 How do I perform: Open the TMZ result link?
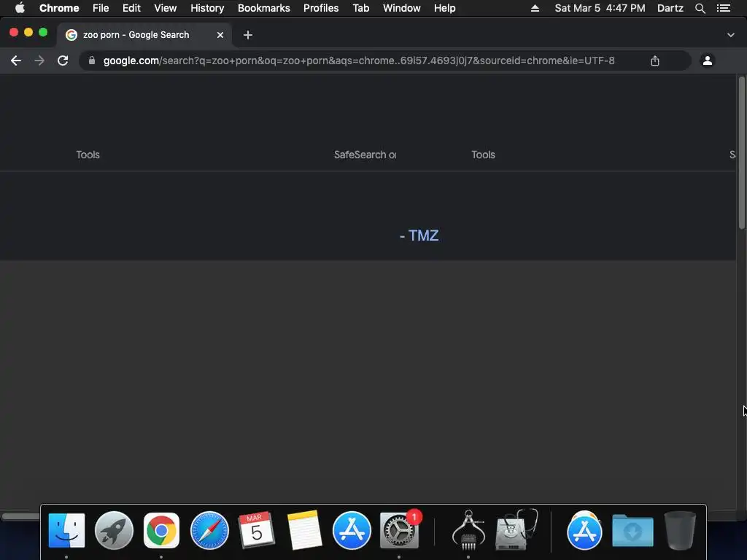(x=419, y=236)
